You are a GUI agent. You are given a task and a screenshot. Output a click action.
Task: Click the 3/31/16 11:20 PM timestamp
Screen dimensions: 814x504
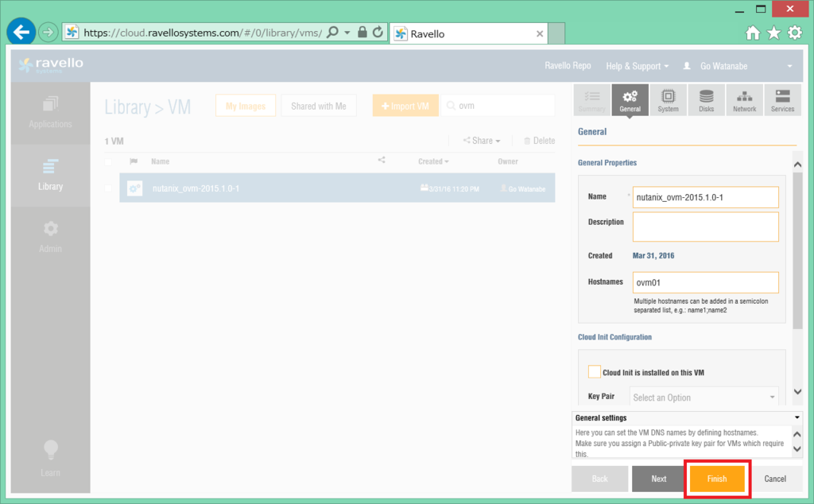pyautogui.click(x=454, y=189)
